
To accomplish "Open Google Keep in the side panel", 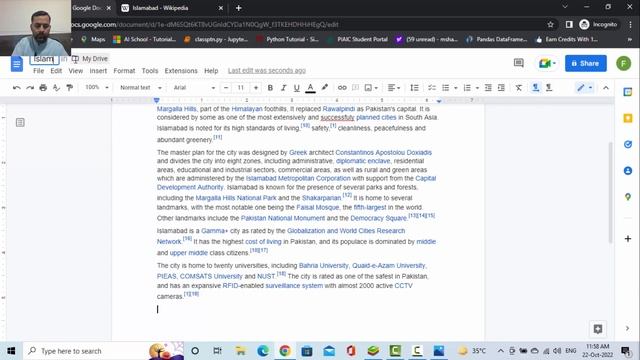I will tap(628, 118).
